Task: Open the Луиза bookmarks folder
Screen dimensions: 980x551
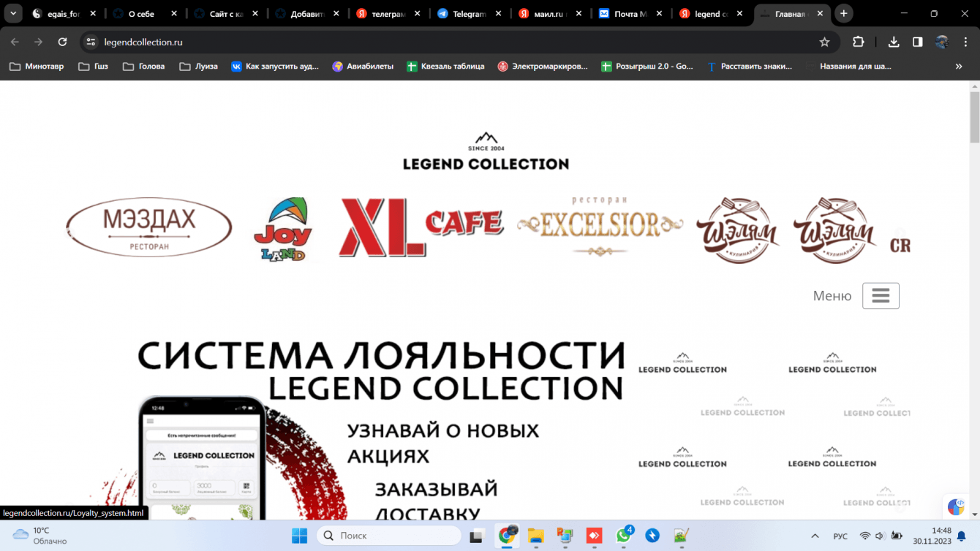Action: tap(198, 66)
